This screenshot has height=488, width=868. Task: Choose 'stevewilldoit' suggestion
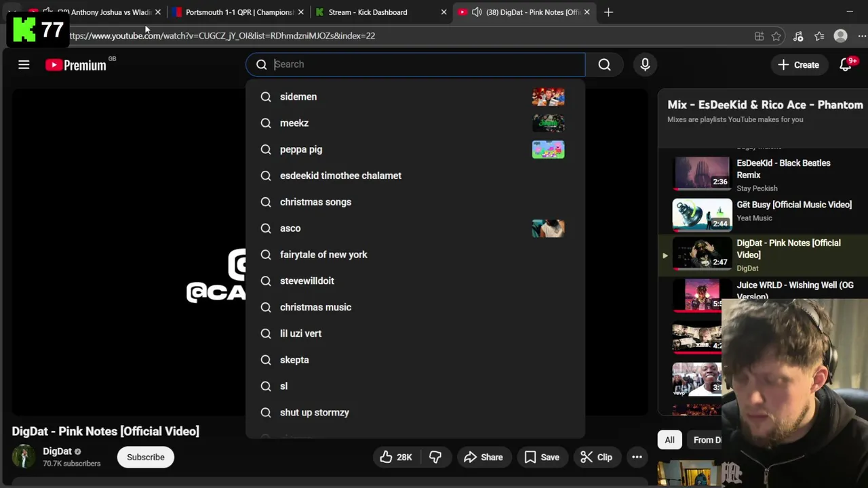pos(415,281)
